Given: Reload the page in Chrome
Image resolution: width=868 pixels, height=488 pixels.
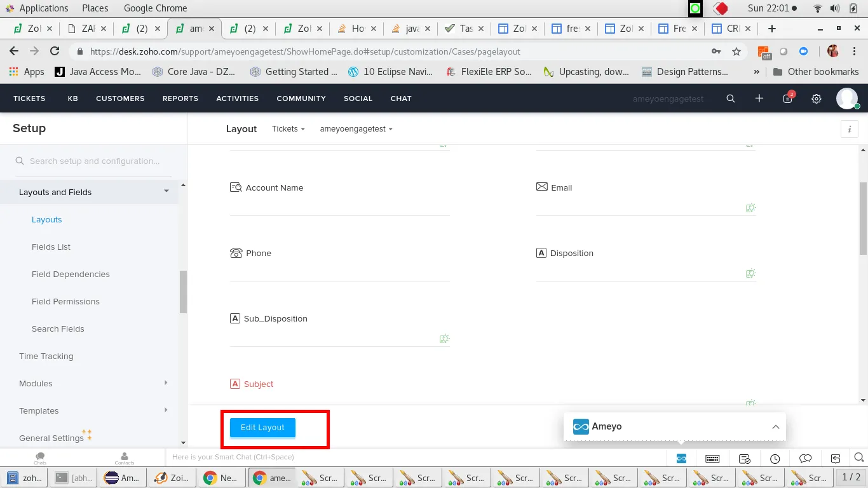Looking at the screenshot, I should point(55,51).
